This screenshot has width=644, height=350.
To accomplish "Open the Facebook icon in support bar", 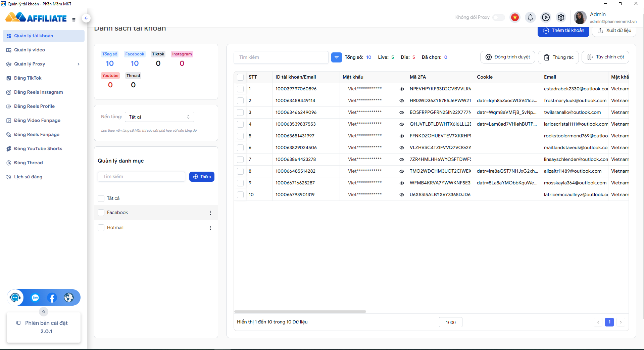I will click(x=52, y=298).
